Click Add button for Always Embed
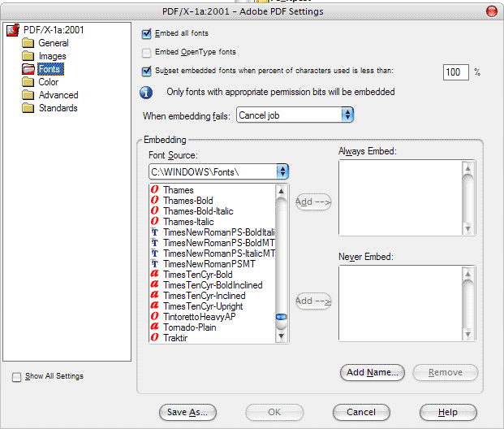The width and height of the screenshot is (504, 429). [x=313, y=202]
